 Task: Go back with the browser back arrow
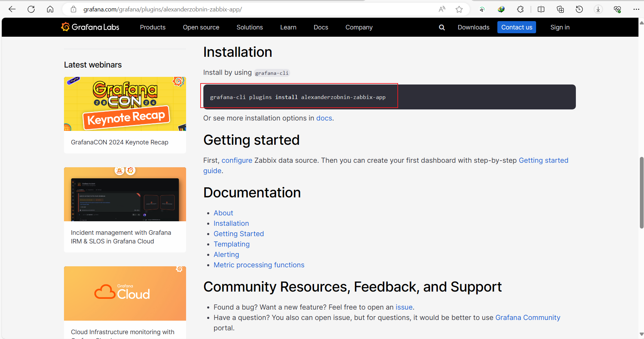pos(12,9)
